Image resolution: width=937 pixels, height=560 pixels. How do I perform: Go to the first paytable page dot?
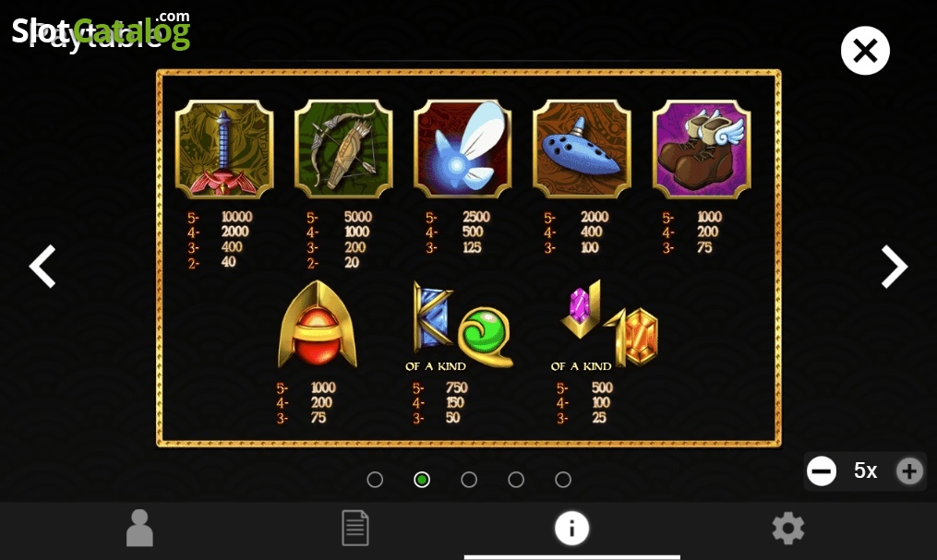[x=375, y=480]
